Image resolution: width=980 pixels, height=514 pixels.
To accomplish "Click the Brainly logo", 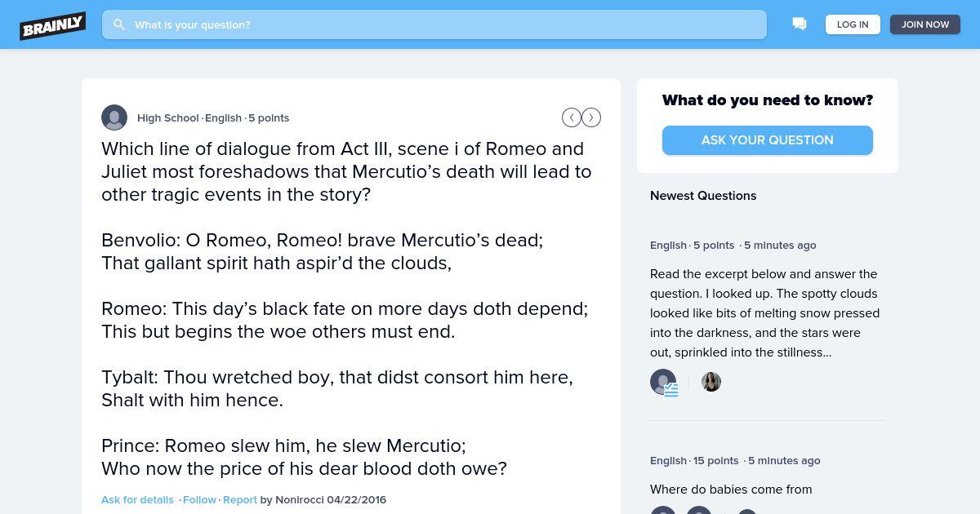I will (52, 25).
